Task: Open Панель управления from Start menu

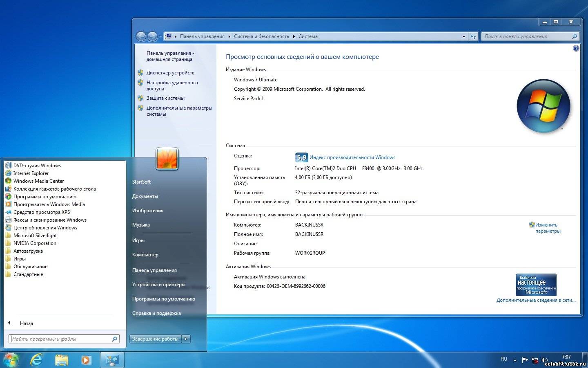Action: [154, 270]
